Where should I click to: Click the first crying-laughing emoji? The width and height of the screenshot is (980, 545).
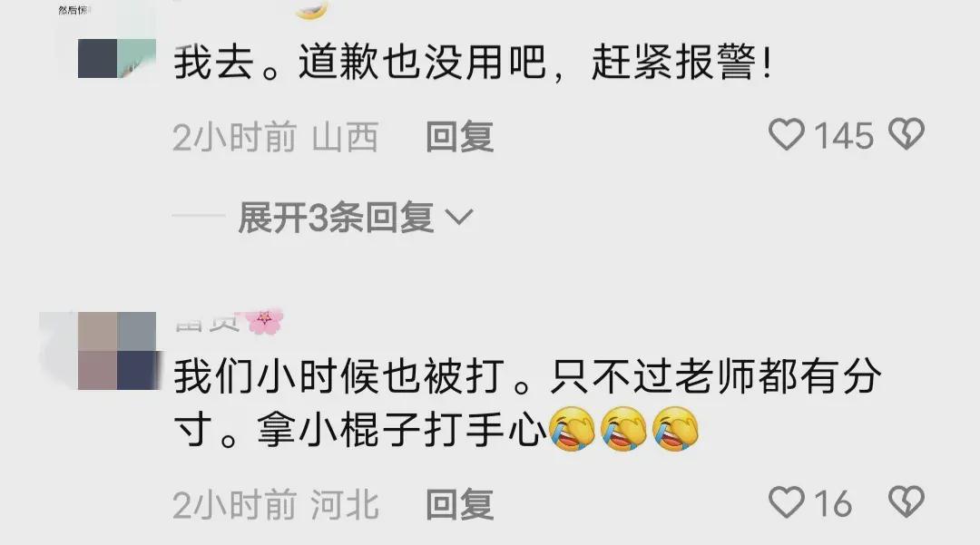click(572, 429)
